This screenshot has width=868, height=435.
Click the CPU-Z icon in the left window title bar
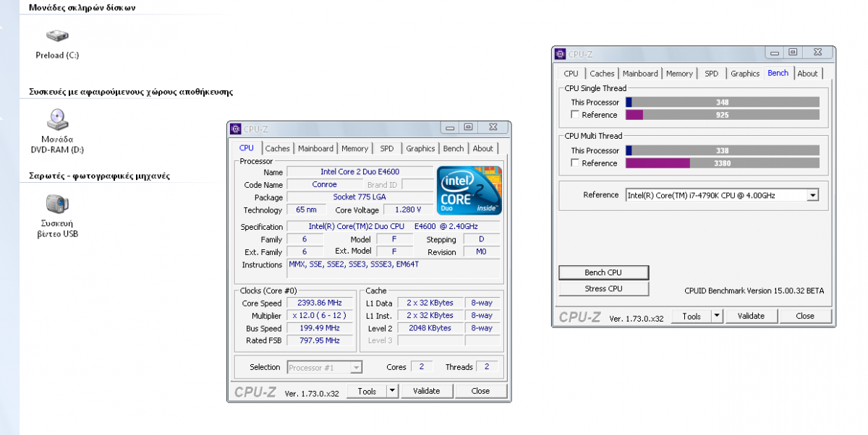pyautogui.click(x=235, y=129)
